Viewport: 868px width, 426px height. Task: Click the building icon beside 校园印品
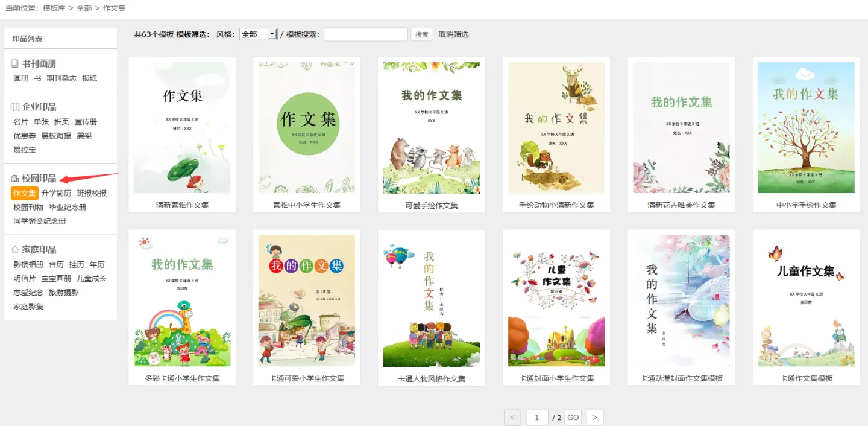tap(15, 179)
